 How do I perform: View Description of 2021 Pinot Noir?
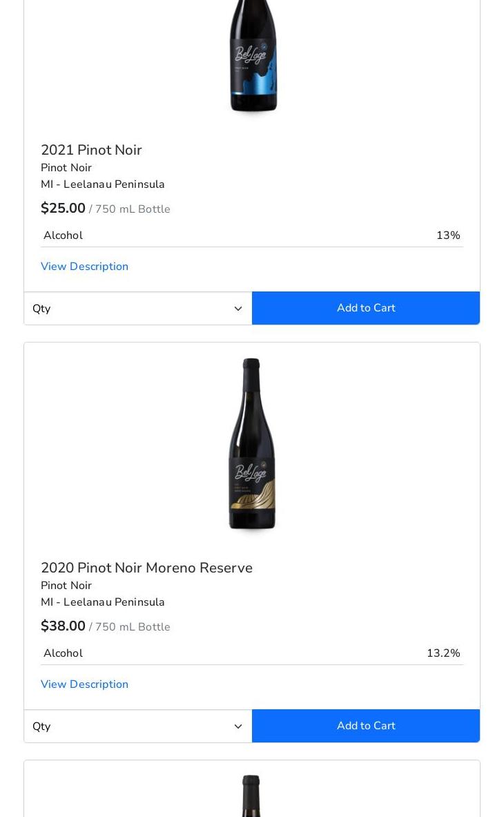point(84,267)
